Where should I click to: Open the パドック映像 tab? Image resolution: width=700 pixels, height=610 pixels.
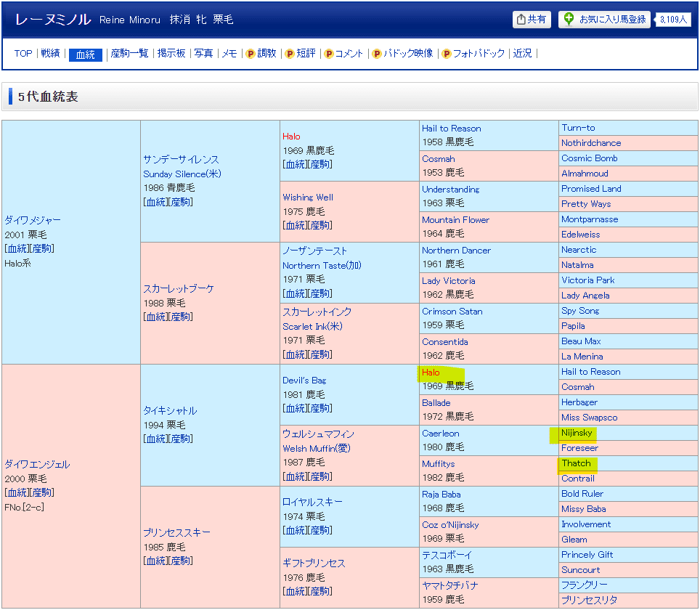(409, 54)
